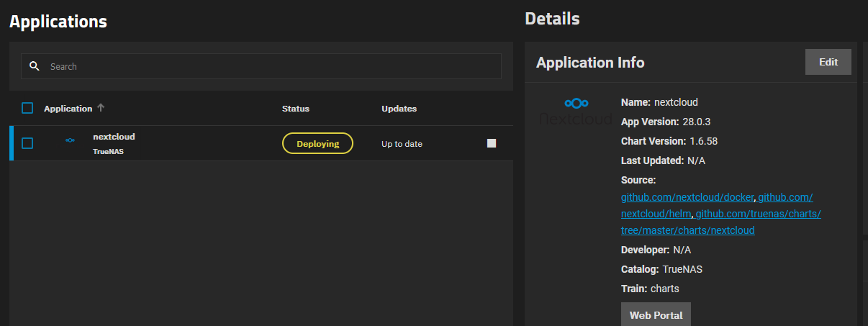Click the Applications page heading
The image size is (868, 326).
58,22
